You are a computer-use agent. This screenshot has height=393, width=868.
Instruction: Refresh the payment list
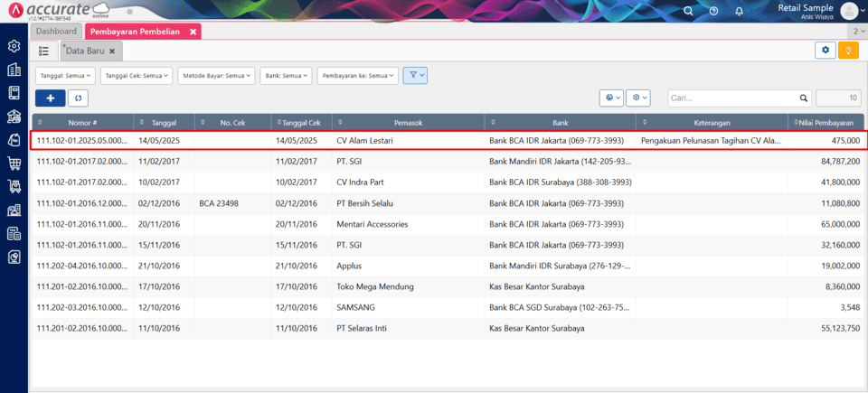point(78,98)
